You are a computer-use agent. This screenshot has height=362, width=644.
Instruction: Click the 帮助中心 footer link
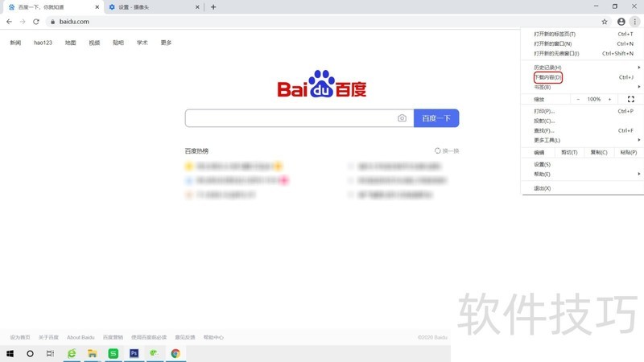pyautogui.click(x=213, y=337)
